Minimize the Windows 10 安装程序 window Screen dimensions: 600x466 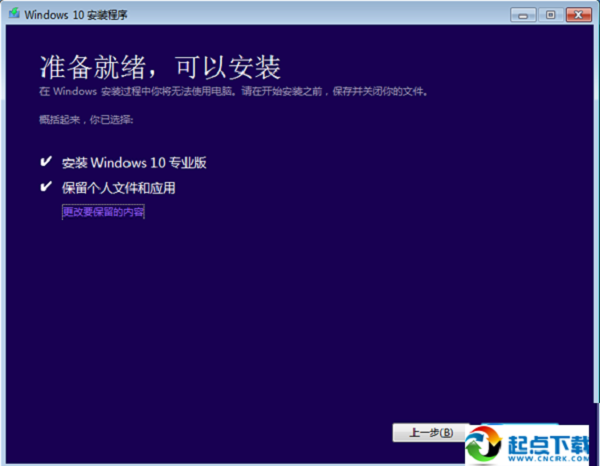[523, 15]
